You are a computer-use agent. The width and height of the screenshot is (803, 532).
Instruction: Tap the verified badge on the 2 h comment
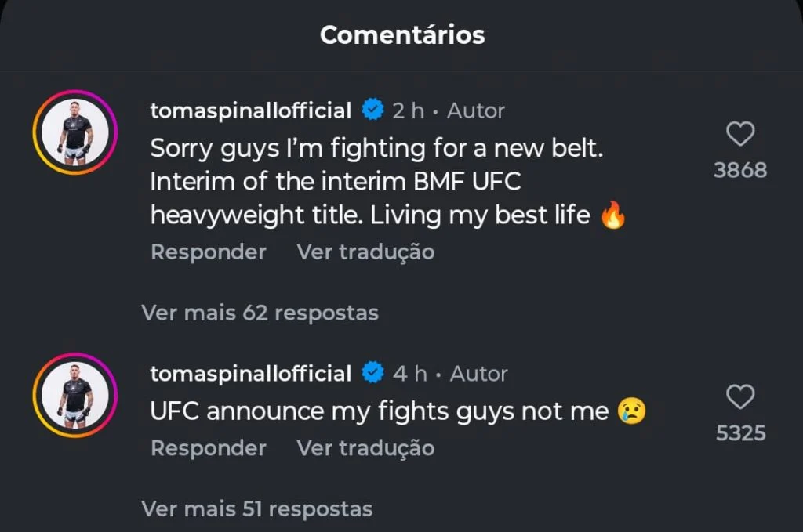(372, 110)
